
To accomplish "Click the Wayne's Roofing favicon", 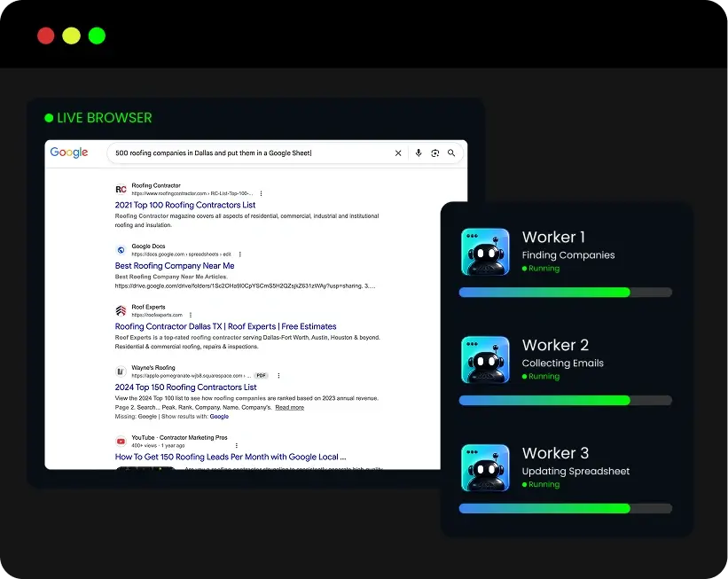I will point(121,372).
